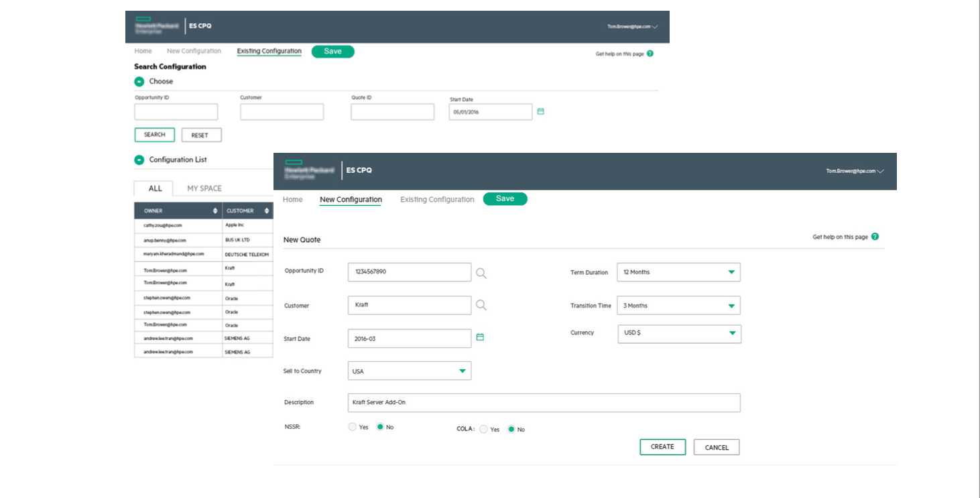Click Save button in Search Configuration window
This screenshot has height=498, width=980.
[333, 52]
